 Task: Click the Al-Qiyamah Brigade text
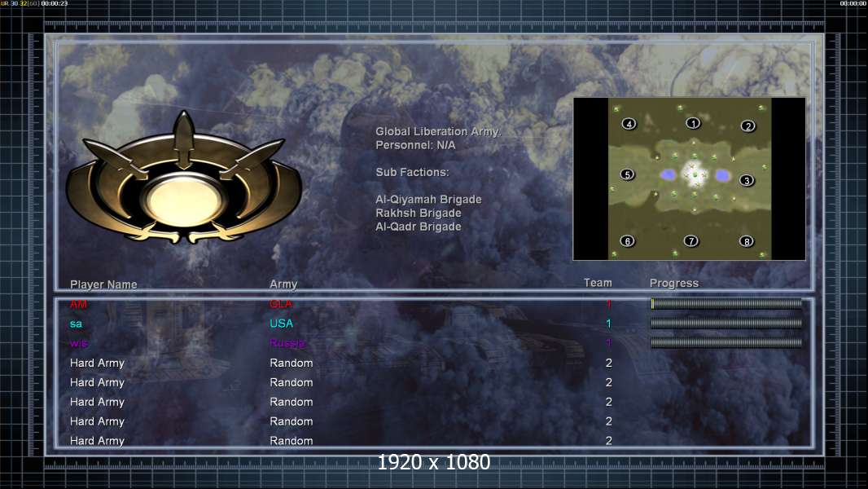[428, 200]
